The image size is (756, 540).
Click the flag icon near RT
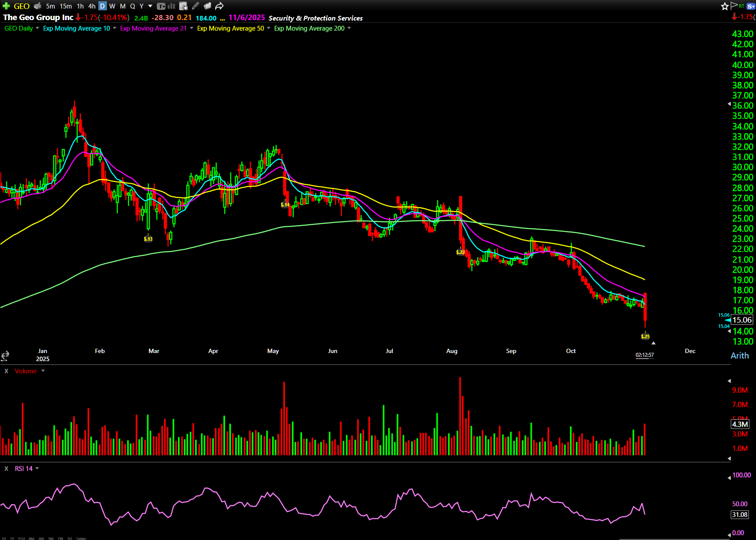point(734,6)
